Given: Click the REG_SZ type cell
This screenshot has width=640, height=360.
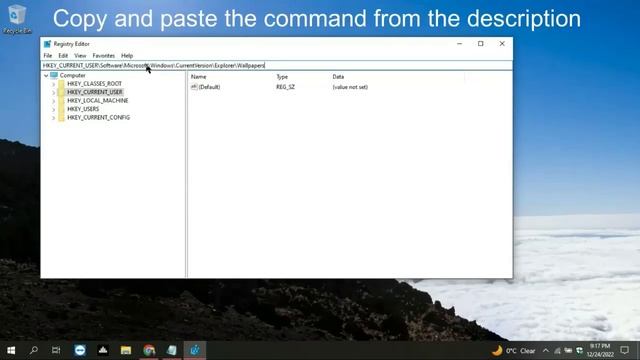Looking at the screenshot, I should coord(285,87).
